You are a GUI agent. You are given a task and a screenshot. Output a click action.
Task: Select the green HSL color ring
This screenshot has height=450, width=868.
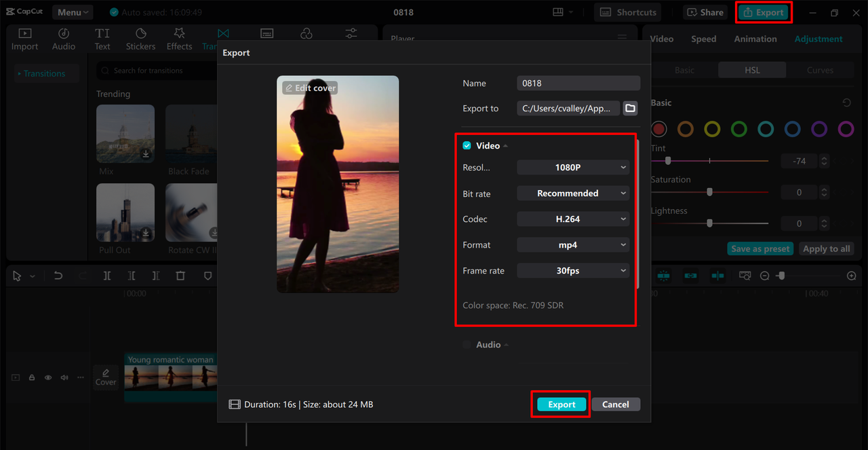[739, 129]
